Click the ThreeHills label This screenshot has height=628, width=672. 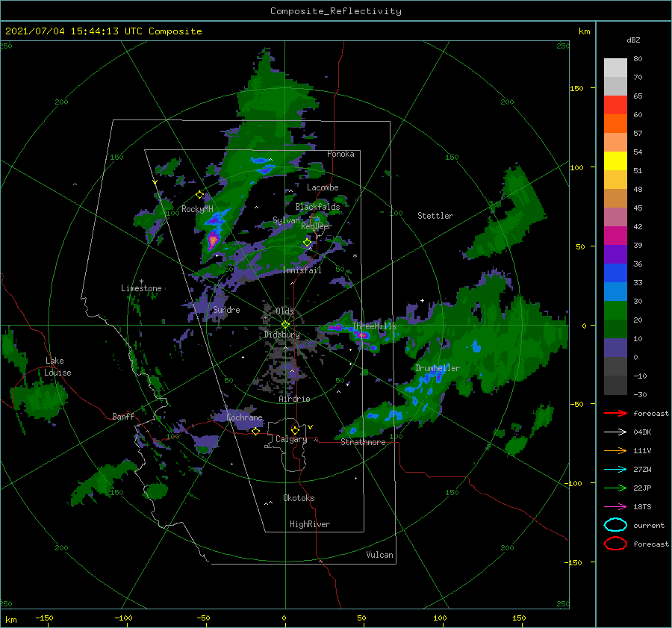tap(375, 326)
